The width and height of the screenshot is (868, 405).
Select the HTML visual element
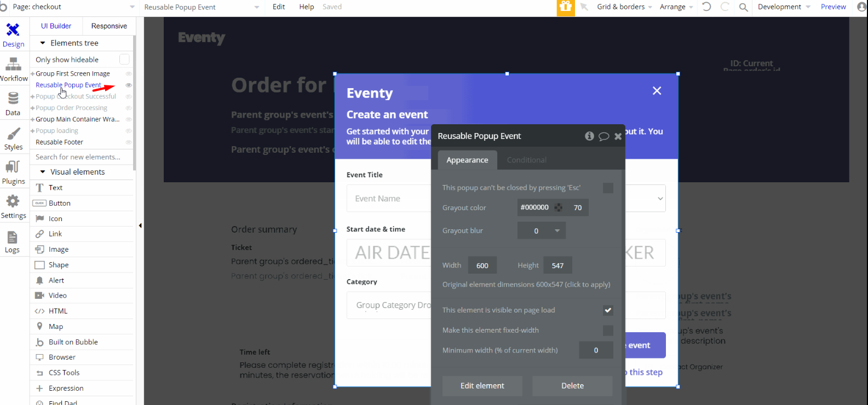[82, 311]
